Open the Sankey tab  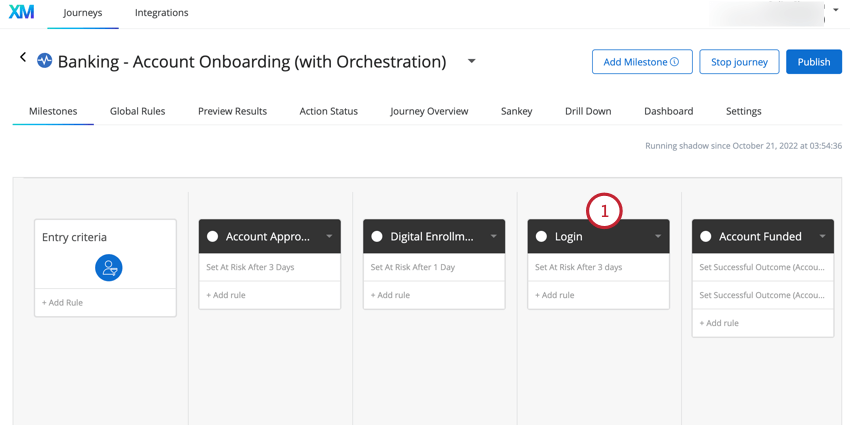[517, 111]
